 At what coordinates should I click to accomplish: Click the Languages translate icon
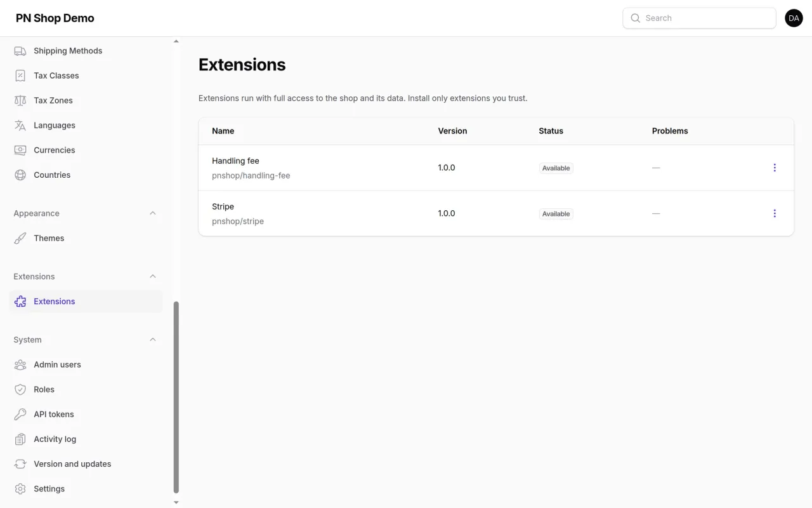20,125
